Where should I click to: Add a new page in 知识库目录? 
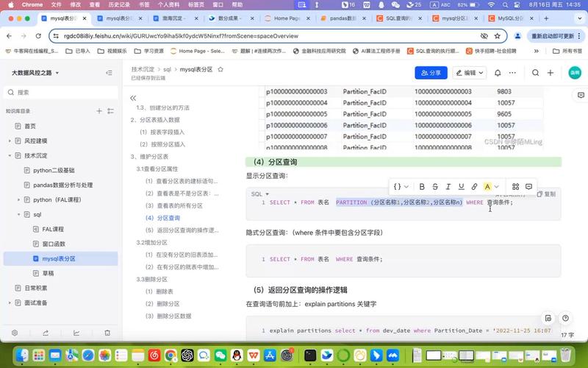click(x=99, y=111)
